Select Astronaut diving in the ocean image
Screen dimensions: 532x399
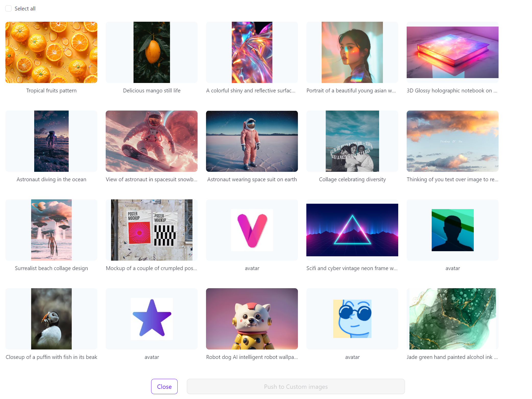tap(51, 141)
